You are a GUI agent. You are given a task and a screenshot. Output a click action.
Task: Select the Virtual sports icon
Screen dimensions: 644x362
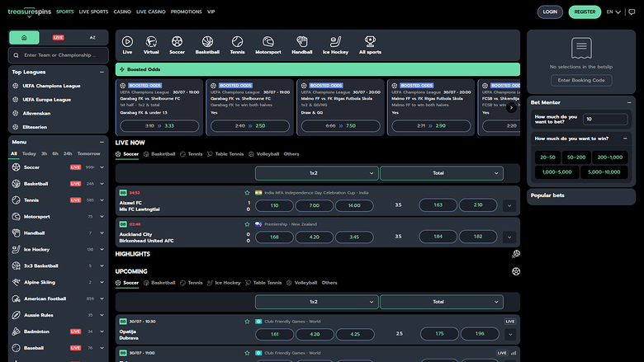[x=151, y=43]
